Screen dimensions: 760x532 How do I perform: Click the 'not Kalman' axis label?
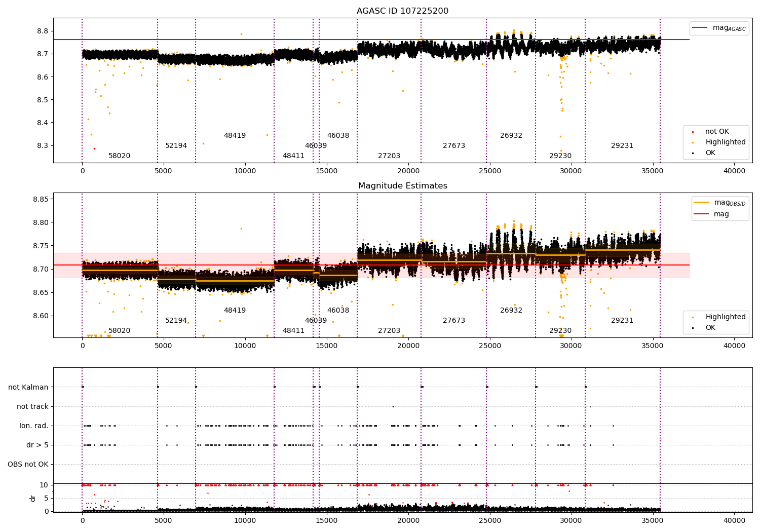coord(28,387)
